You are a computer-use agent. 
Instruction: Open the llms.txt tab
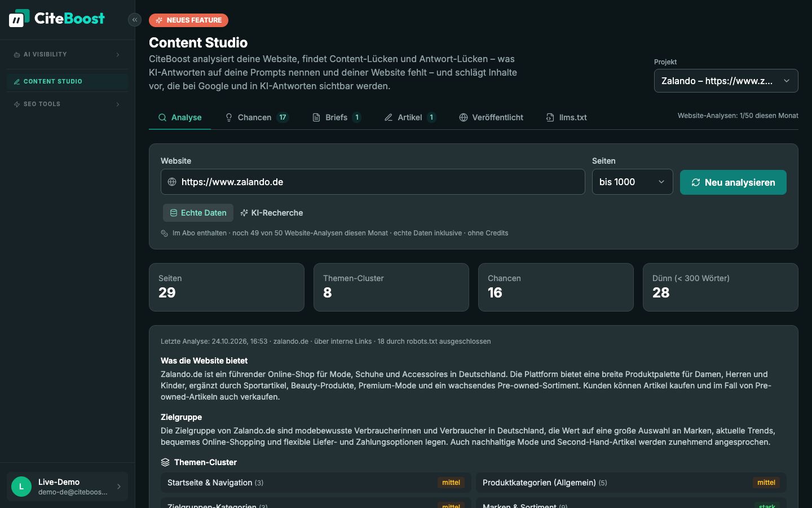[x=567, y=117]
